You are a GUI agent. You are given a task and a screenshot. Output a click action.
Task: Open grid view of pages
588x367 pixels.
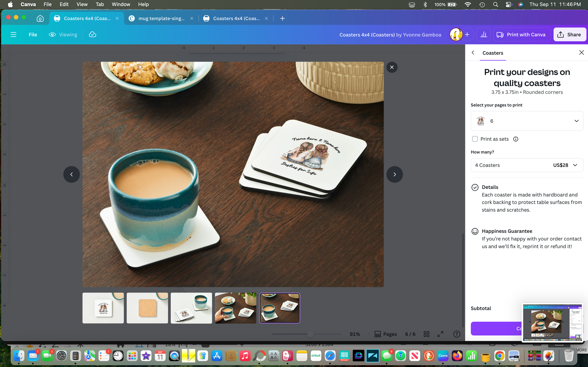pos(426,334)
